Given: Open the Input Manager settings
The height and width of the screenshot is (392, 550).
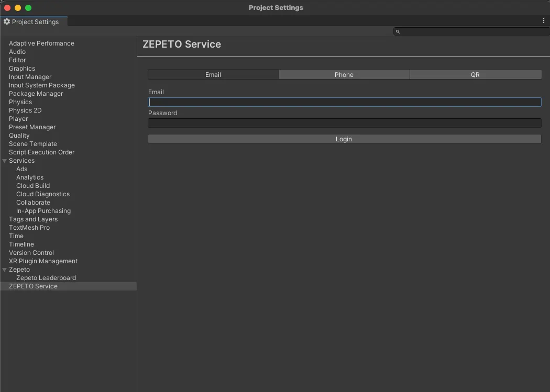Looking at the screenshot, I should [x=30, y=77].
